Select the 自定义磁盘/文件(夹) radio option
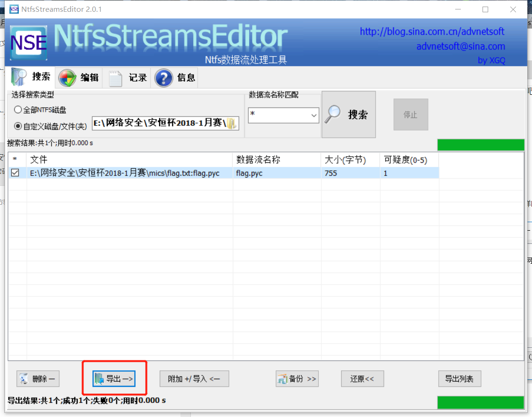Screen dimensions: 532x417 [17, 126]
